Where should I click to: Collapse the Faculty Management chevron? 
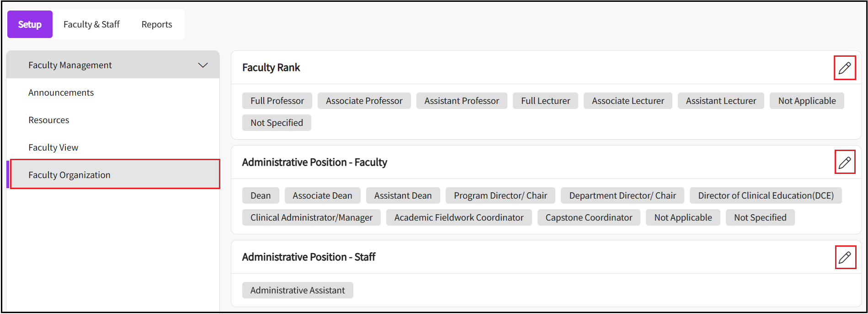pos(203,65)
